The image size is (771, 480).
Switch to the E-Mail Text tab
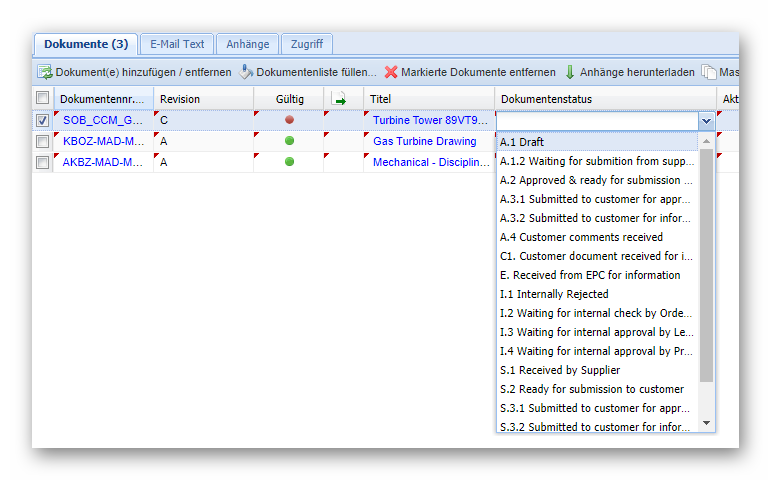177,44
